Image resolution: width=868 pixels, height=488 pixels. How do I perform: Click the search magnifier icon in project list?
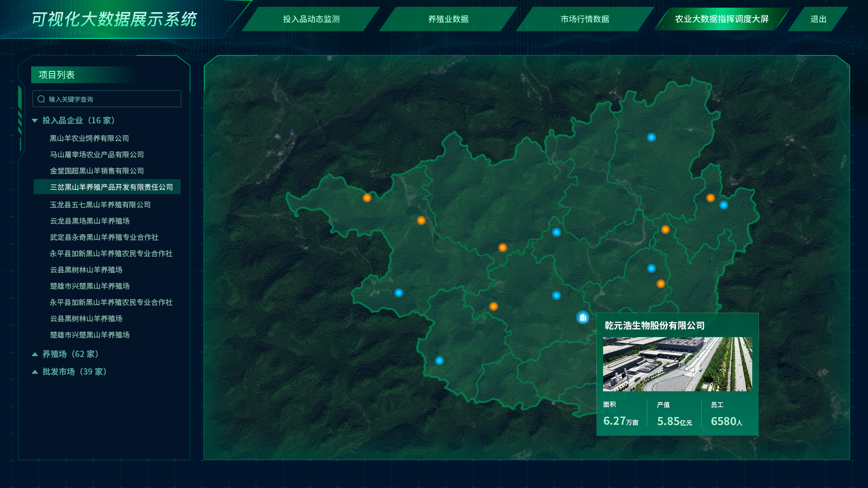click(41, 99)
